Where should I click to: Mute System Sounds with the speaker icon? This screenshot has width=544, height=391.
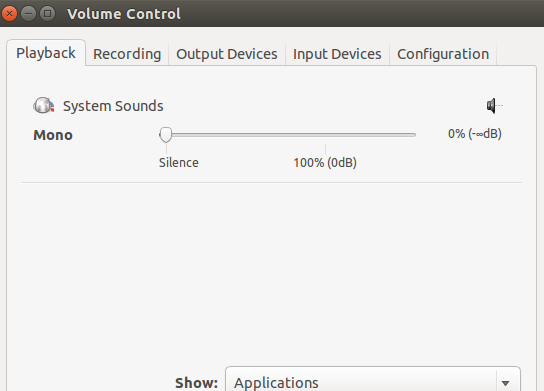coord(494,105)
